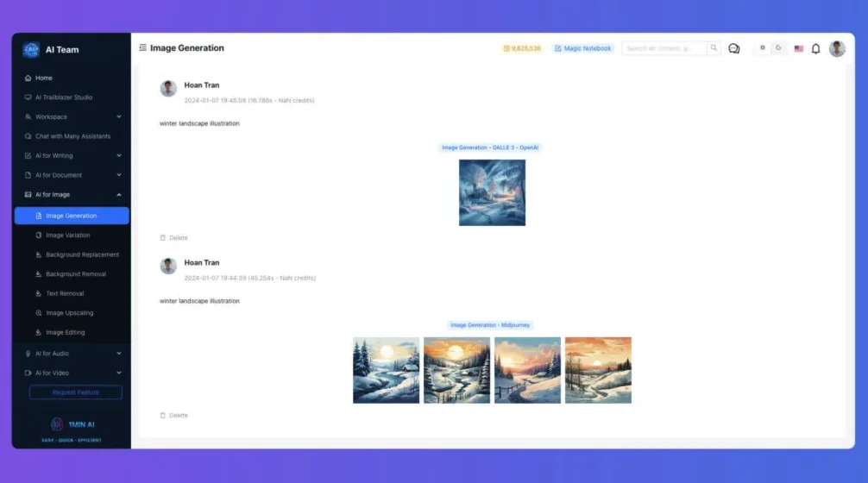This screenshot has height=483, width=868.
Task: Click Hoan Tran avatar on DALLE entry
Action: point(168,89)
